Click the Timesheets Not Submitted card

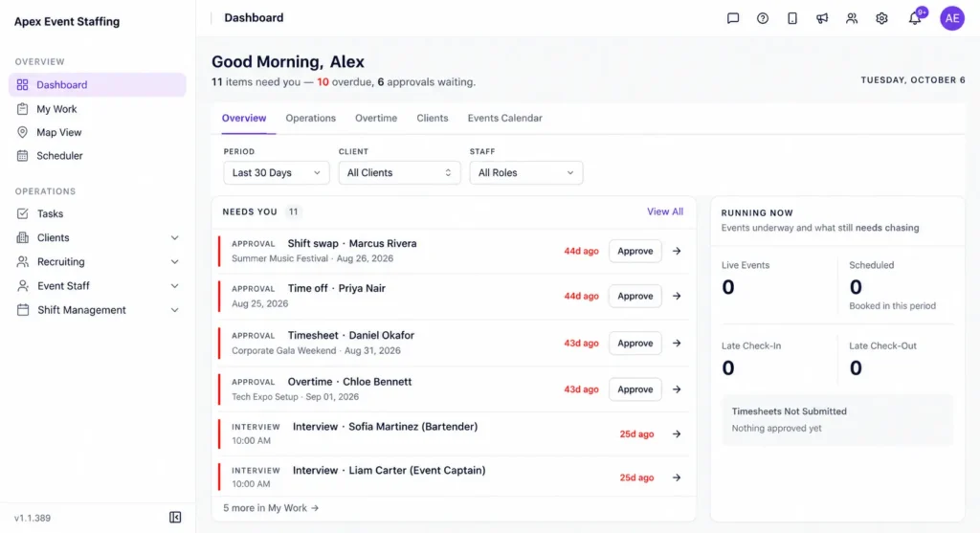coord(837,420)
